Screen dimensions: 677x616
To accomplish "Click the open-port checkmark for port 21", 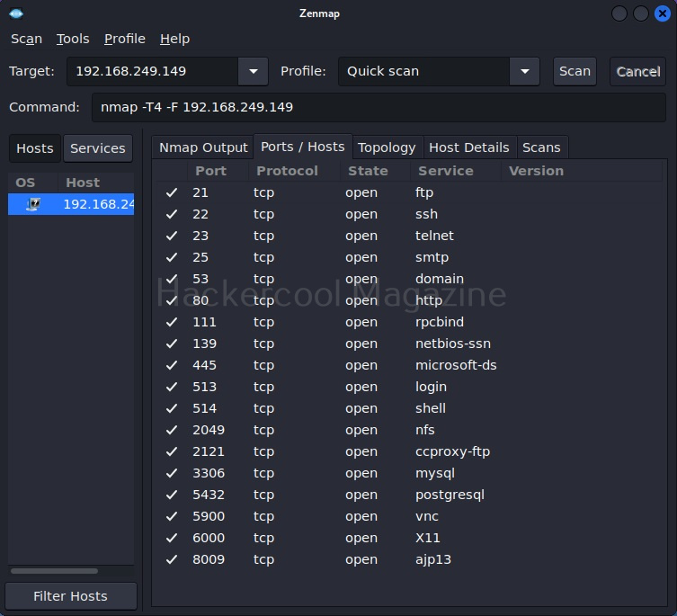I will [172, 192].
